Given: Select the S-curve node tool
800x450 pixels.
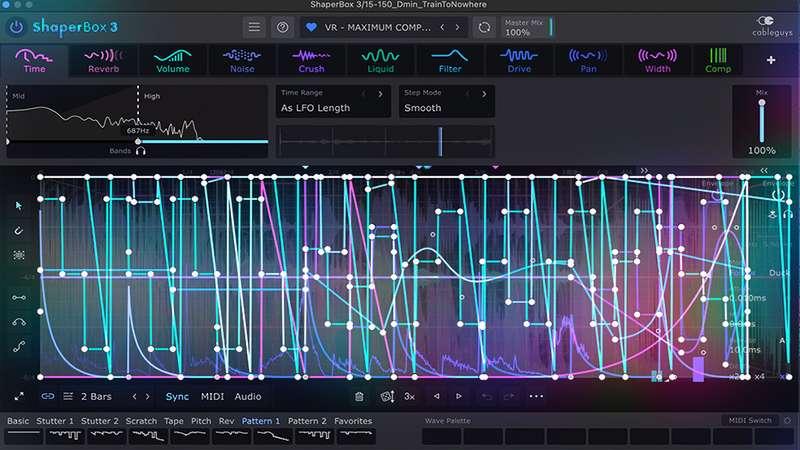Looking at the screenshot, I should (x=19, y=347).
